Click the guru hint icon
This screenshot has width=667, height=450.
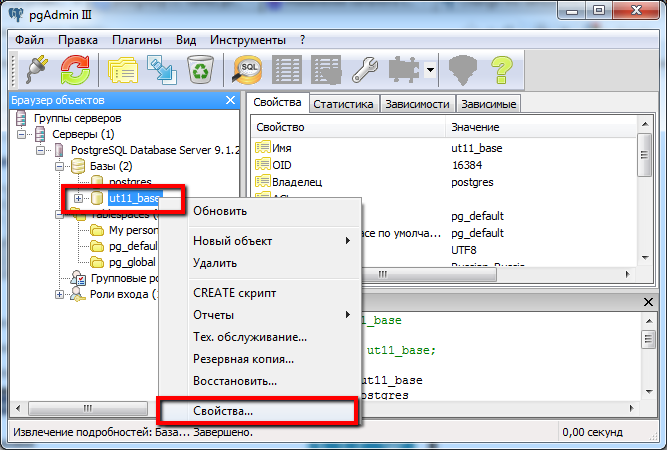click(463, 70)
